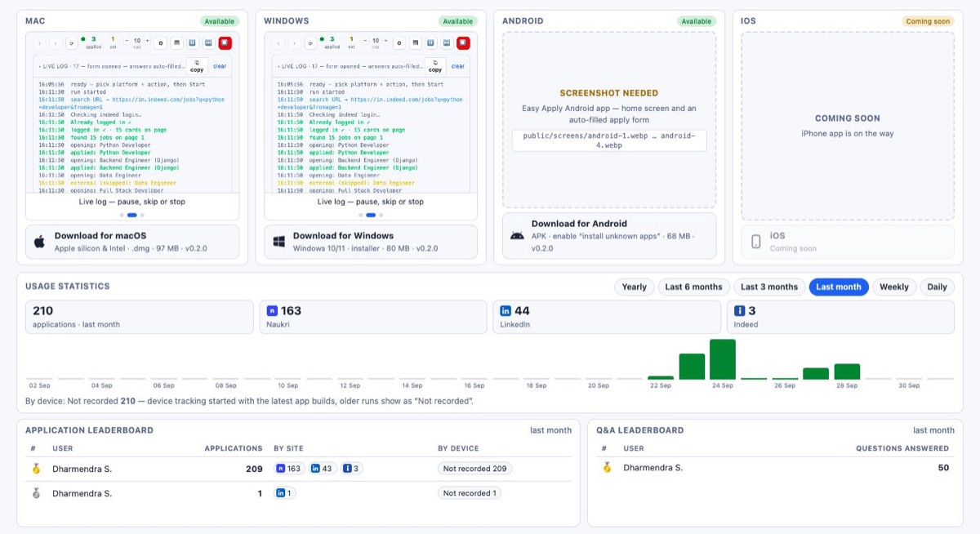The height and width of the screenshot is (534, 980).
Task: Click clear in the Mac live log
Action: coord(220,66)
